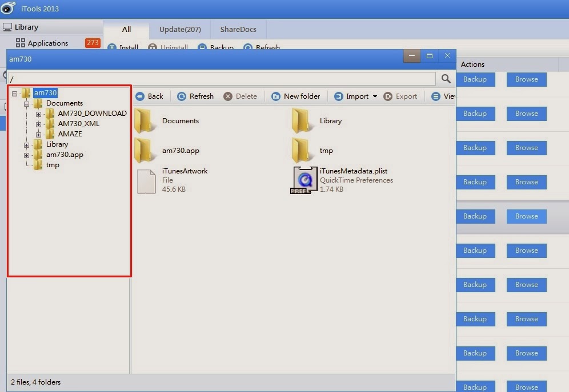Viewport: 569px width, 392px height.
Task: Open the Import dropdown arrow
Action: click(x=375, y=96)
